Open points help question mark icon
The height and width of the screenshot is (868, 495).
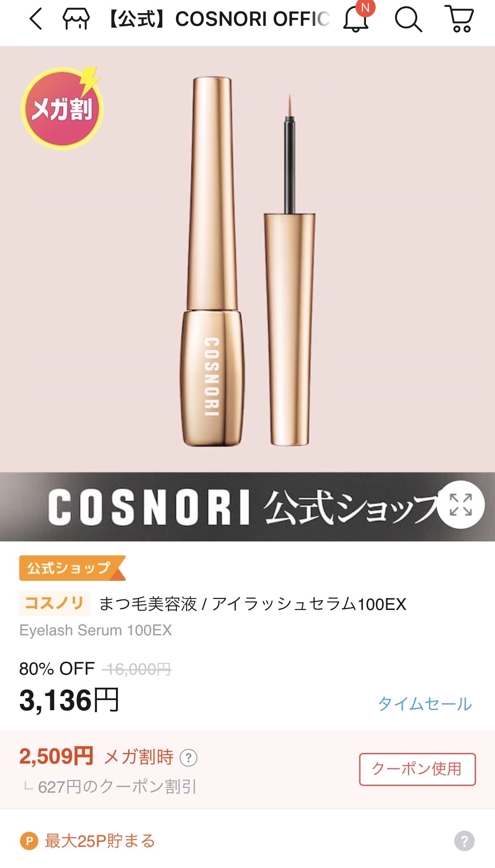point(464,841)
